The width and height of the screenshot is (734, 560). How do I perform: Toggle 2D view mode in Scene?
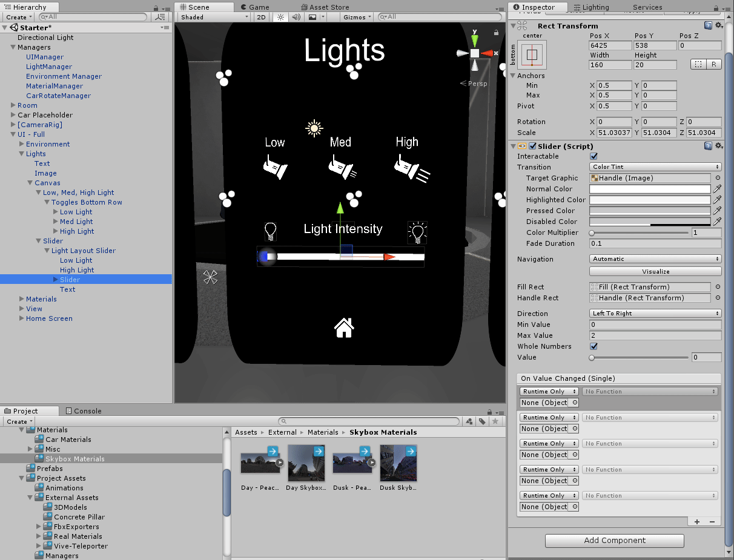(x=261, y=17)
